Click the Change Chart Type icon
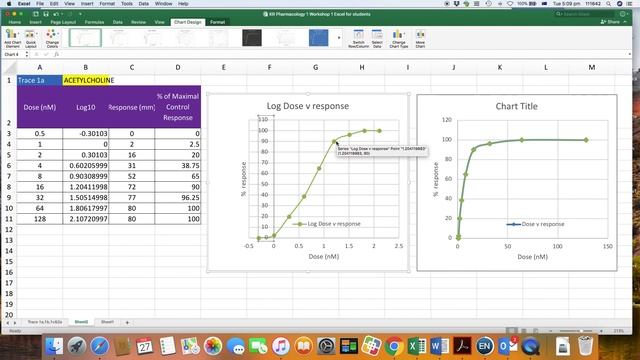Viewport: 640px width, 360px height. pos(398,38)
